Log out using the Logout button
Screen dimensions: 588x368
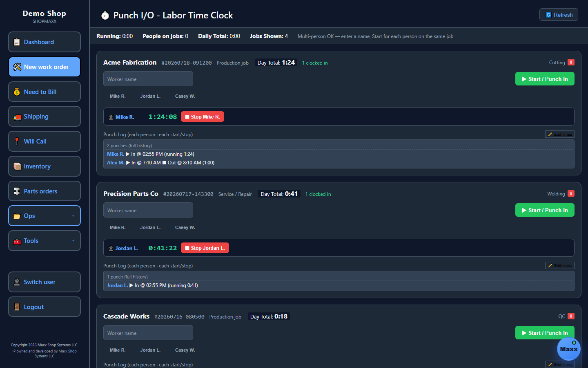click(x=45, y=307)
